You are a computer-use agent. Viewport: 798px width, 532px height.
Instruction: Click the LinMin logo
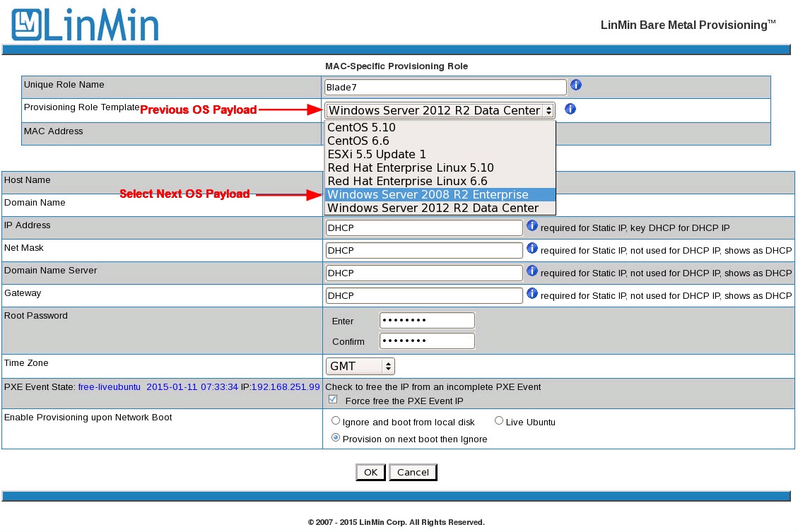(x=85, y=25)
